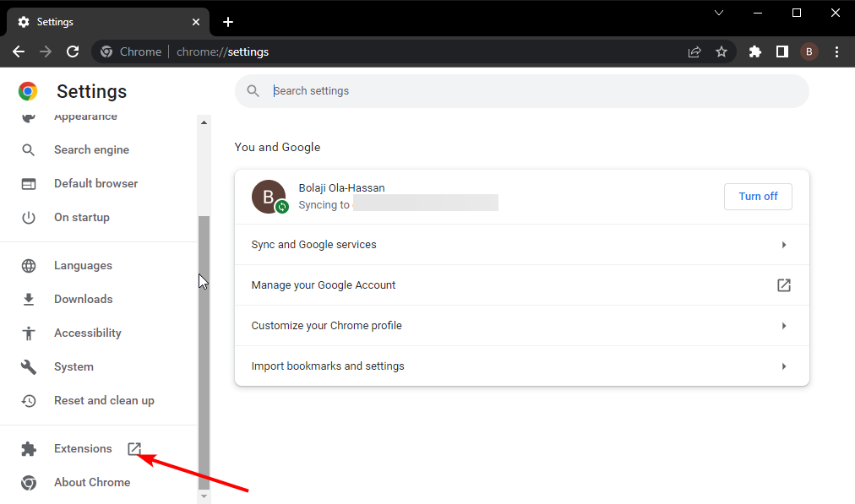Click the Downloads arrow icon

pyautogui.click(x=29, y=299)
